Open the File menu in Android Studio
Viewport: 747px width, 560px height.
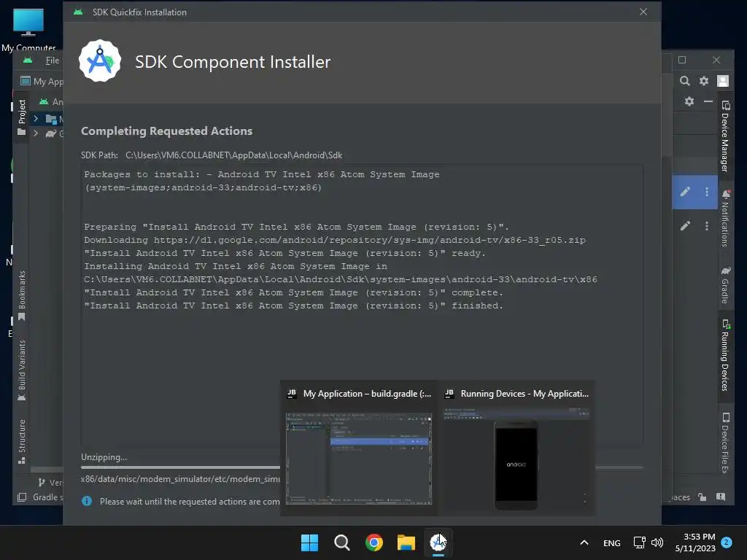pos(53,61)
